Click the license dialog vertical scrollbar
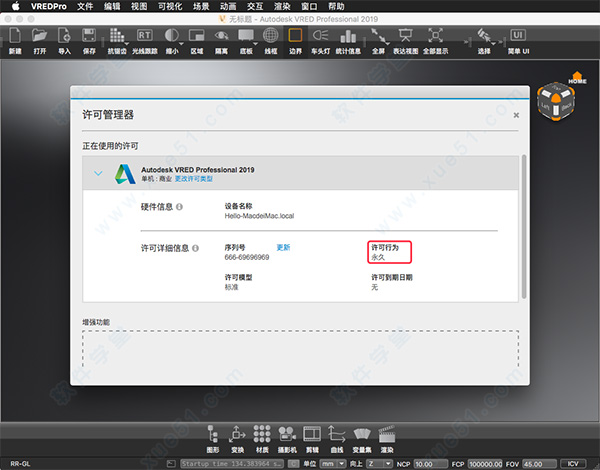The image size is (600, 470). coord(524,227)
